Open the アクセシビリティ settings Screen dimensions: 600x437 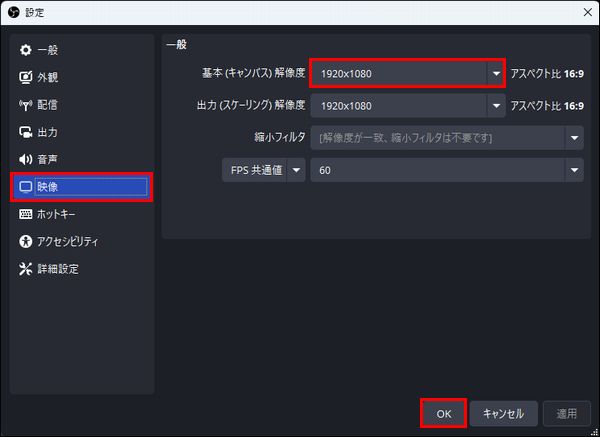[x=82, y=241]
